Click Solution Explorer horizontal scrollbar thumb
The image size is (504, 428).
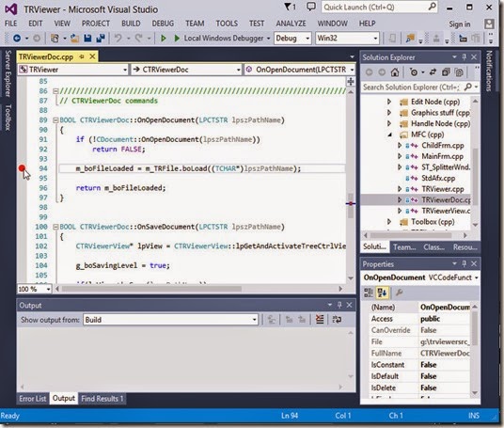click(411, 235)
